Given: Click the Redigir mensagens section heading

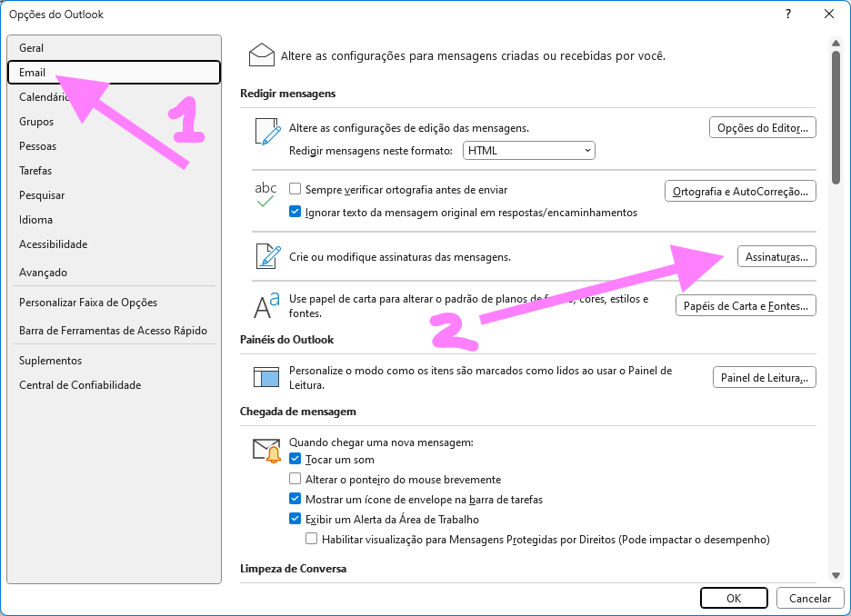Looking at the screenshot, I should tap(287, 94).
